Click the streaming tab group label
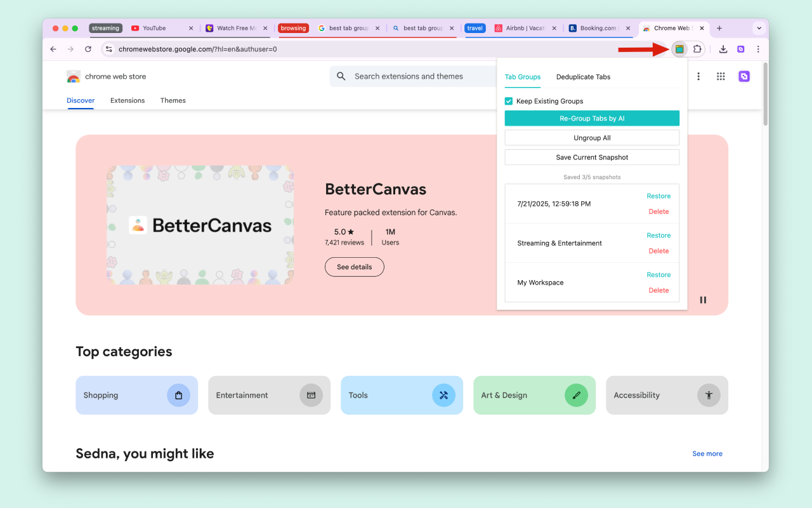 [x=105, y=28]
